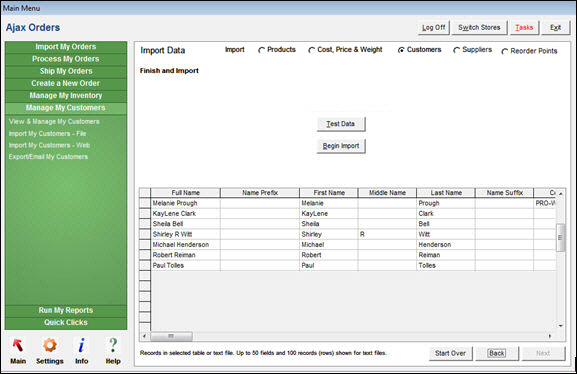Viewport: 577px width, 374px height.
Task: Click the scroll down arrow of the table
Action: pyautogui.click(x=560, y=326)
